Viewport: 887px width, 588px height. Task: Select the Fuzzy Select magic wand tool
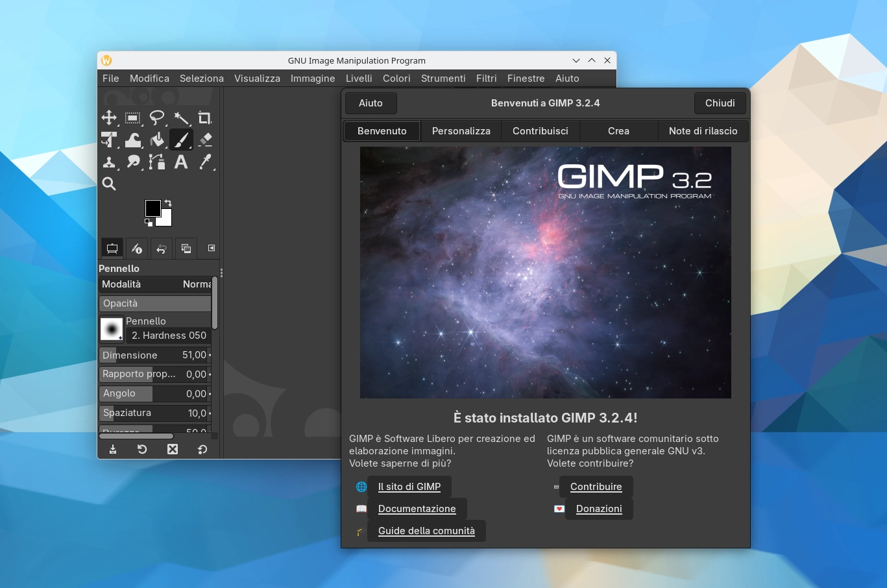pyautogui.click(x=182, y=118)
